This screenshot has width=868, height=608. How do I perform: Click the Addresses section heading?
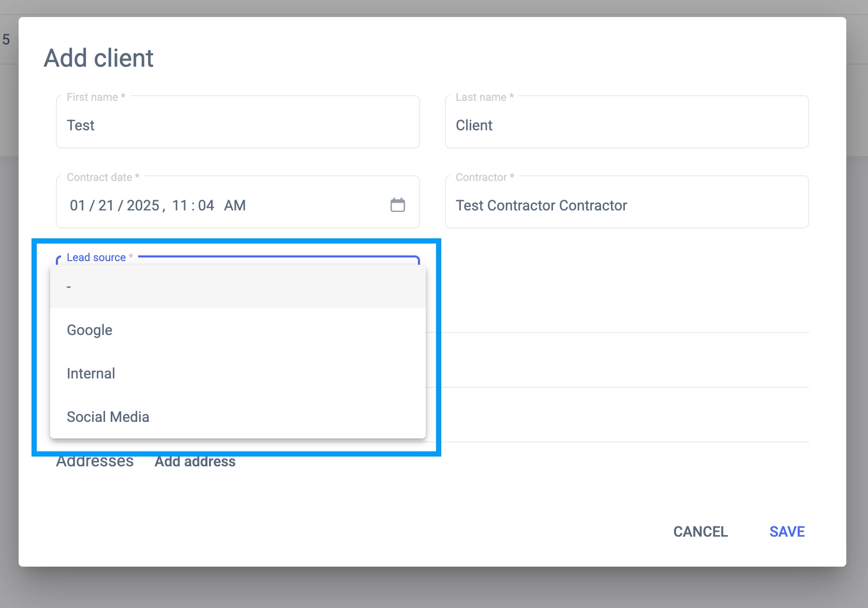95,462
